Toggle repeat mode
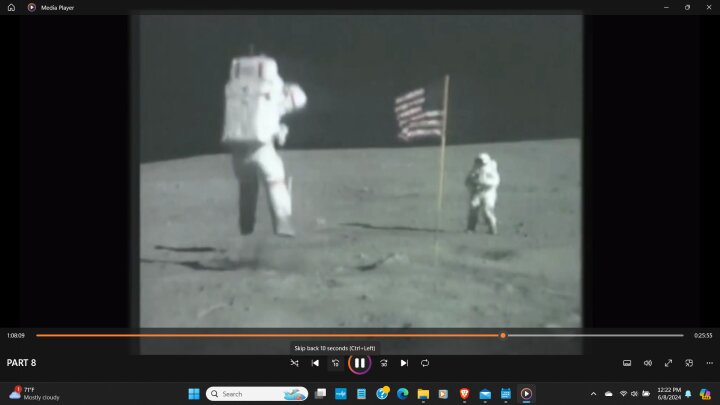This screenshot has height=405, width=720. (425, 363)
